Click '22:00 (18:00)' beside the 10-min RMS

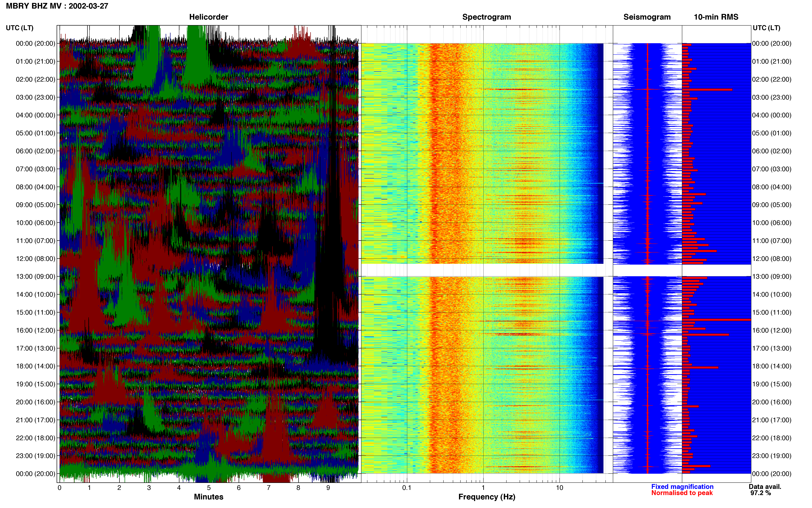pos(772,438)
